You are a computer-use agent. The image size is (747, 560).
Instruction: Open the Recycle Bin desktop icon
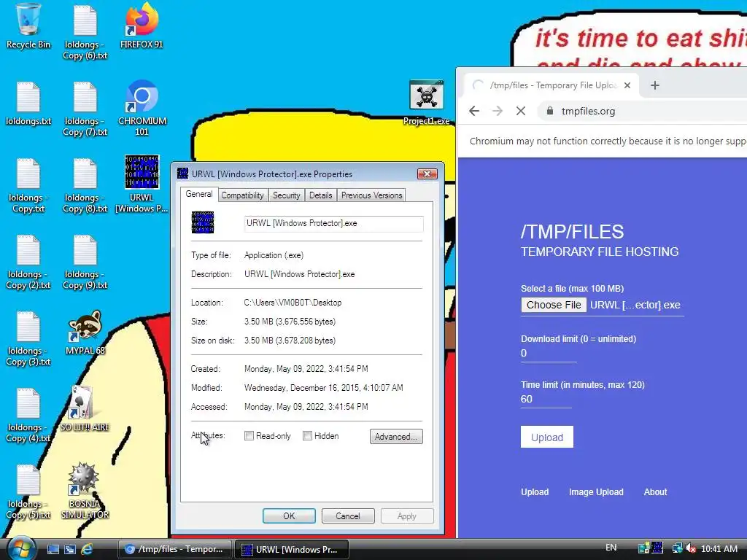click(x=28, y=26)
